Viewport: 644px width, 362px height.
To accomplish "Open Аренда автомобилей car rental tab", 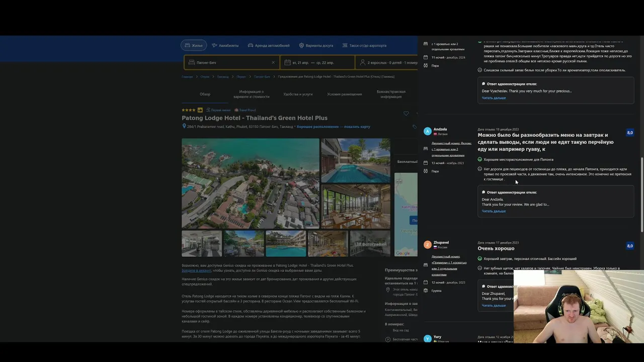I will (x=269, y=45).
